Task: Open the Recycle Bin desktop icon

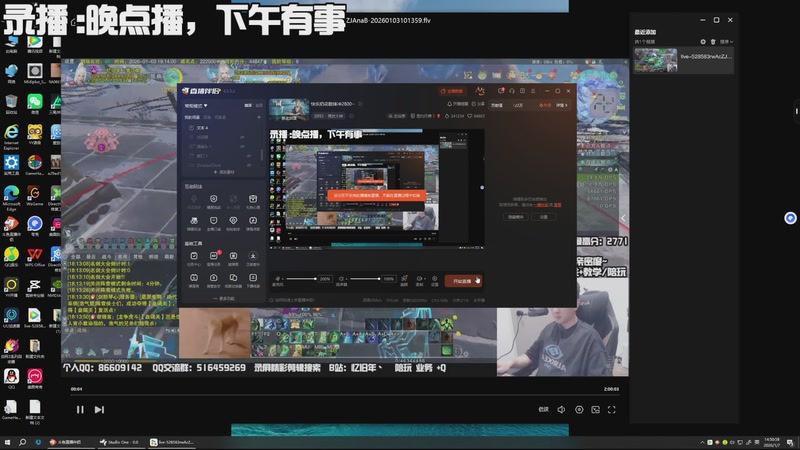Action: coord(11,104)
